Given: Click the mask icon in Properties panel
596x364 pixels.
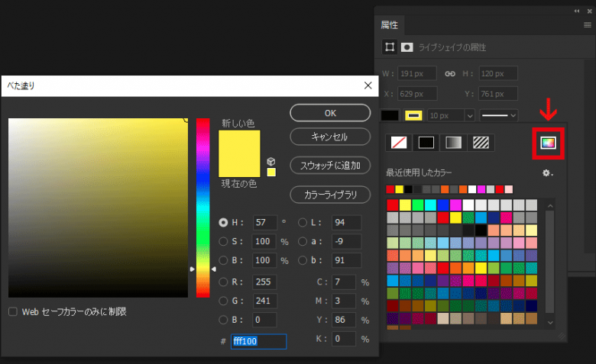Looking at the screenshot, I should point(407,47).
